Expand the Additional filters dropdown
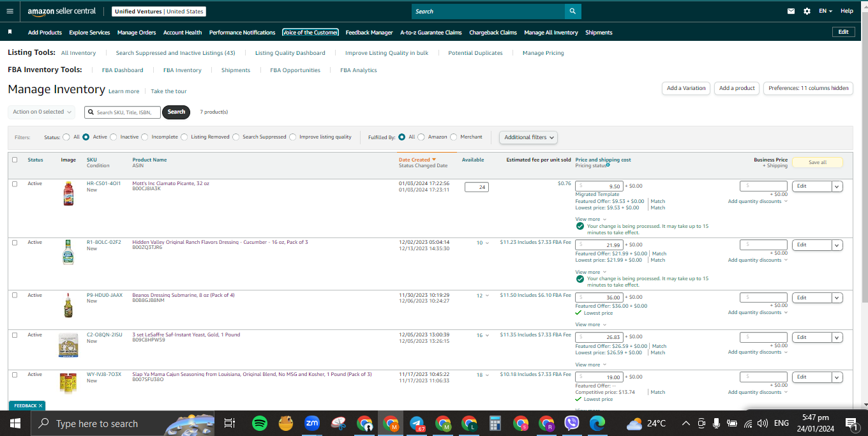 528,137
